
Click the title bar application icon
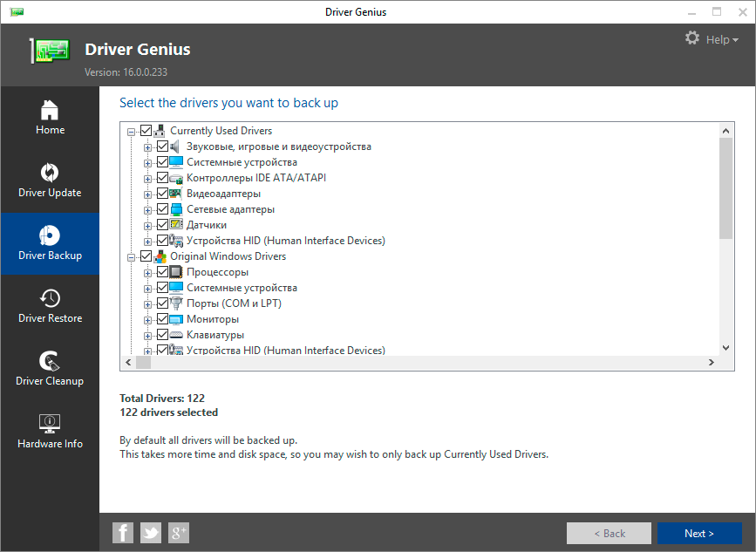pyautogui.click(x=17, y=11)
